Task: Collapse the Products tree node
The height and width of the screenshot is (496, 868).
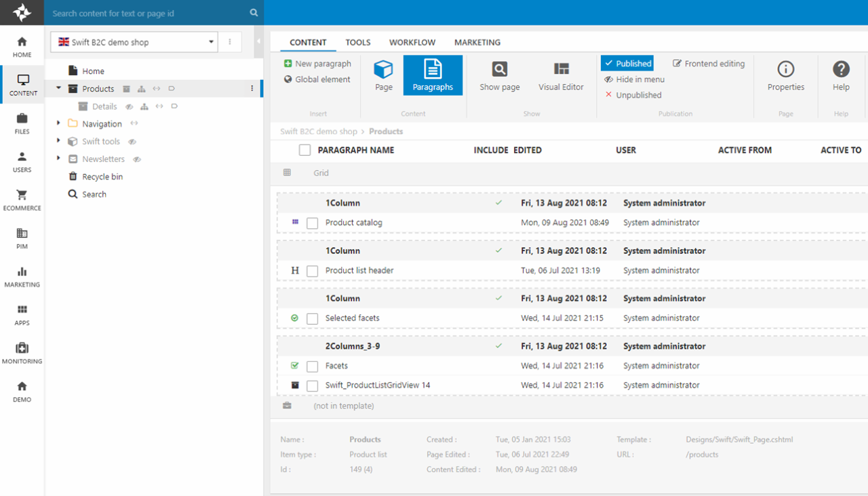Action: point(59,88)
